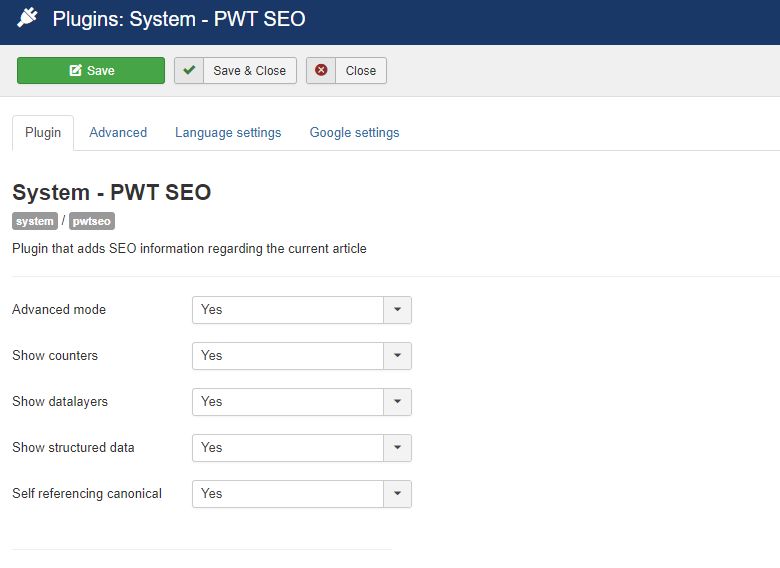Expand Show datalayers dropdown arrow

coord(397,402)
